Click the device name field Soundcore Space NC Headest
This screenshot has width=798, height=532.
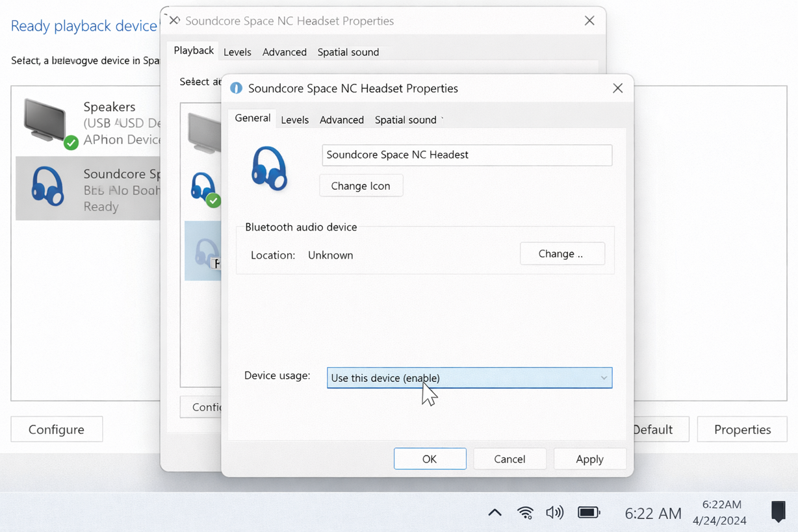click(467, 155)
